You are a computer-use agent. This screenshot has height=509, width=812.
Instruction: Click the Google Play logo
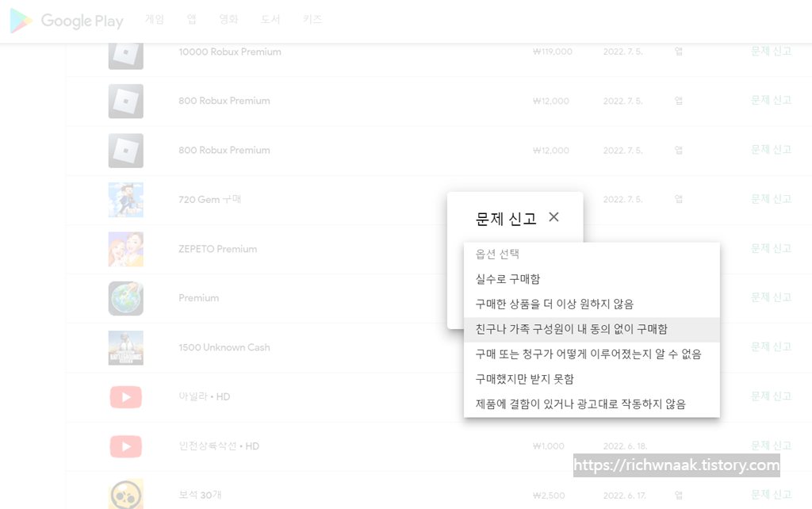[67, 21]
